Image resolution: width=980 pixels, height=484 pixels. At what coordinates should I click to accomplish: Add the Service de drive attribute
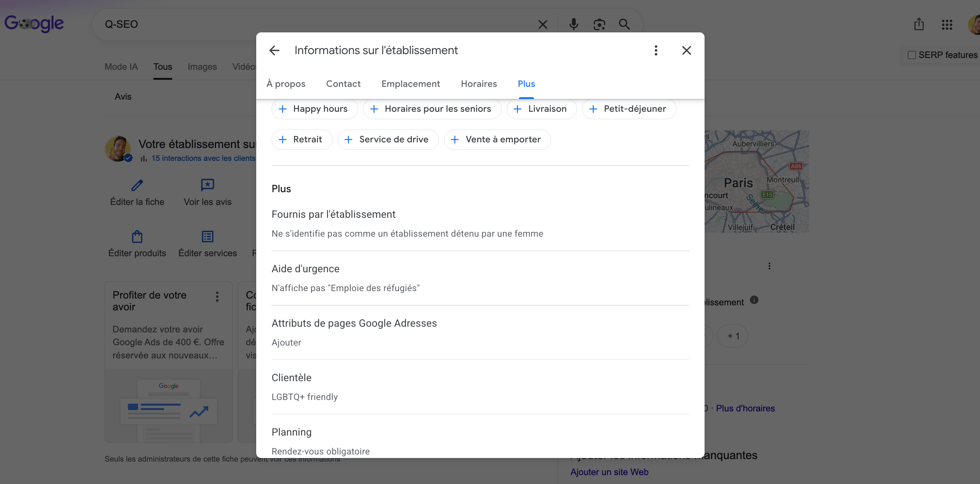coord(388,140)
